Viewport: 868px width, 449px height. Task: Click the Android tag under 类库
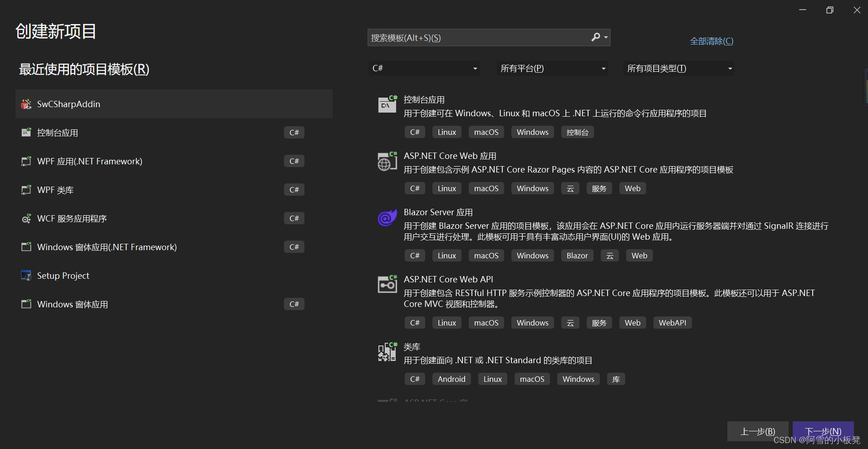tap(451, 379)
